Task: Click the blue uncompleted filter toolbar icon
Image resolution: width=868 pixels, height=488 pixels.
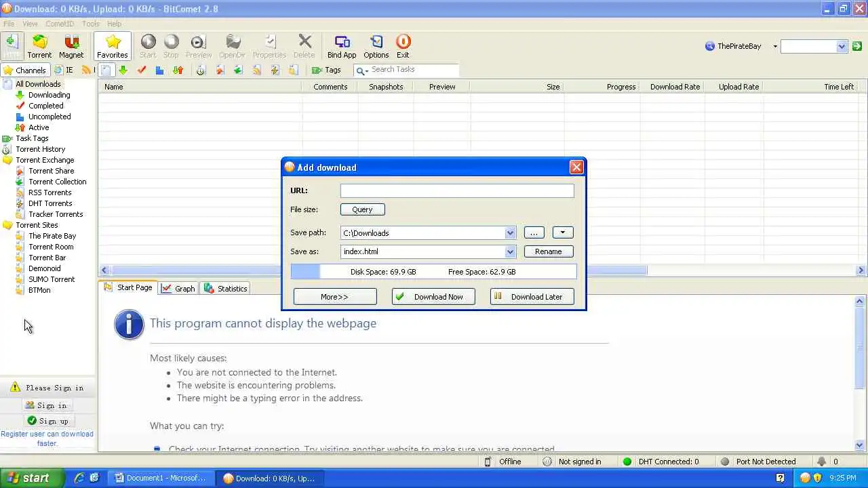Action: tap(159, 70)
